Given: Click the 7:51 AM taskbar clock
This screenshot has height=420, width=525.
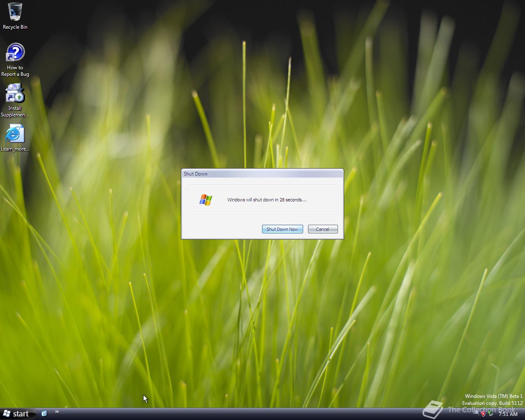Looking at the screenshot, I should [508, 414].
